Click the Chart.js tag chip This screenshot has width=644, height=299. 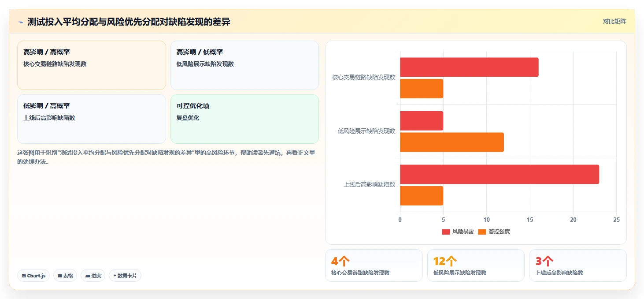33,276
